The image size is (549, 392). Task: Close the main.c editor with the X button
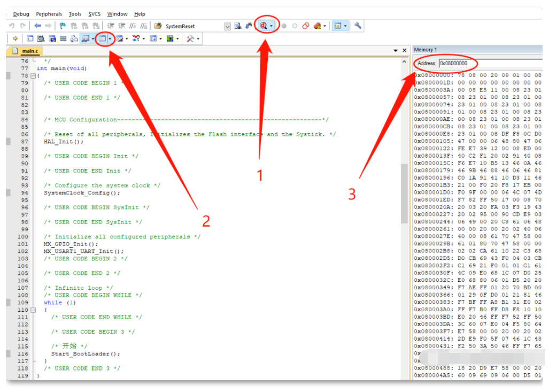404,50
